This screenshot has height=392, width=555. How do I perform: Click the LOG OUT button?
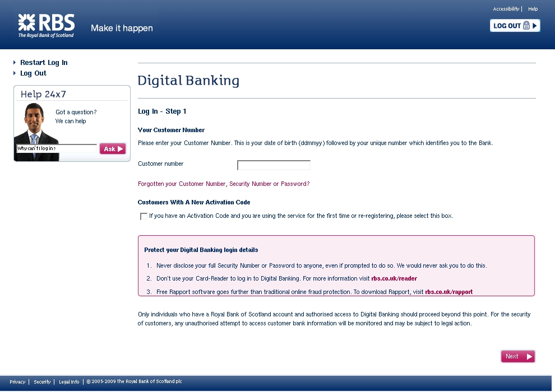(515, 25)
